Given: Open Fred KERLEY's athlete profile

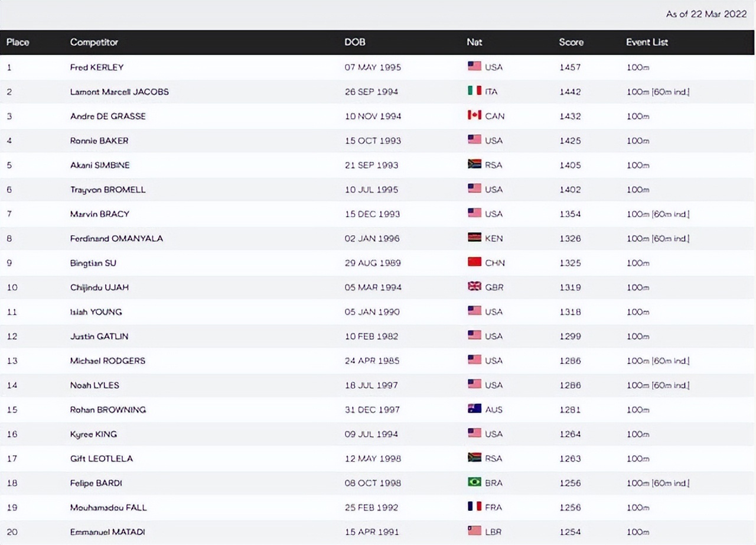Looking at the screenshot, I should click(x=97, y=67).
